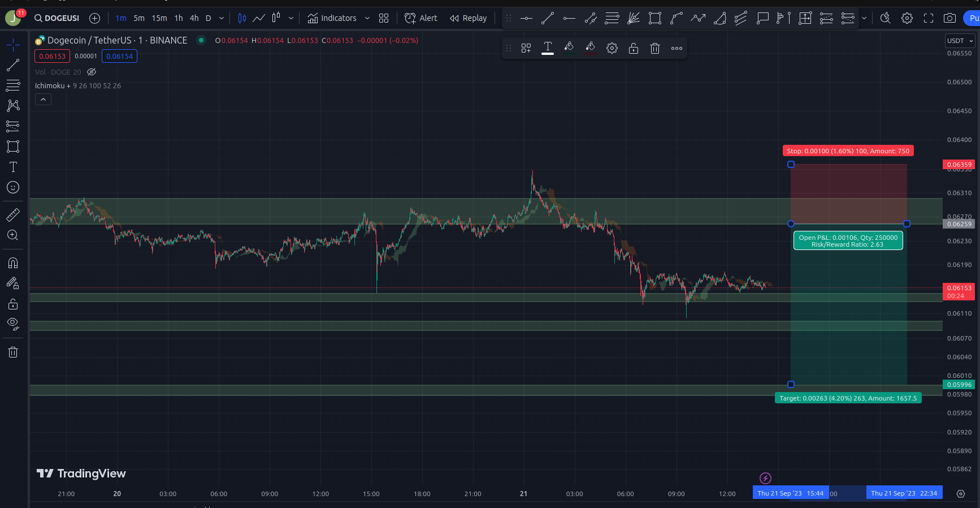This screenshot has width=980, height=508.
Task: Select the trend line tool in favorites bar
Action: (x=548, y=18)
